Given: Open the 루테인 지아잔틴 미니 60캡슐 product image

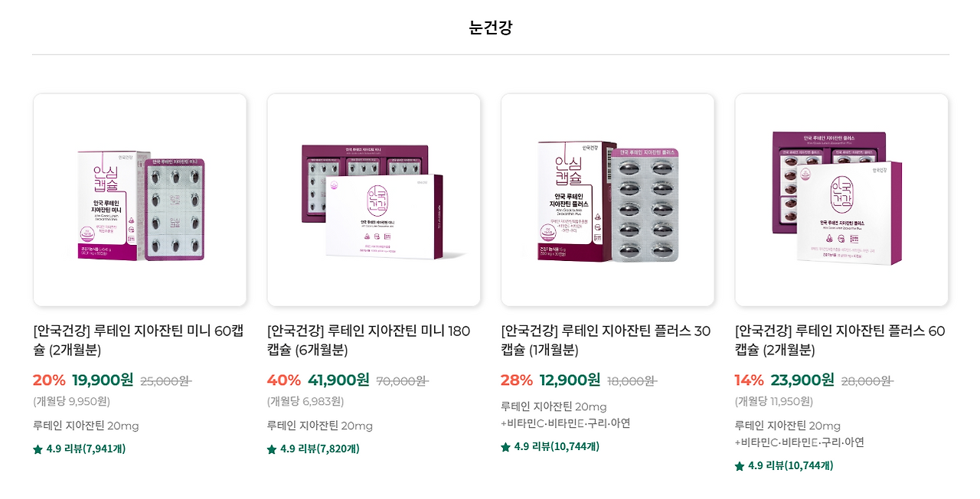Looking at the screenshot, I should coord(139,199).
